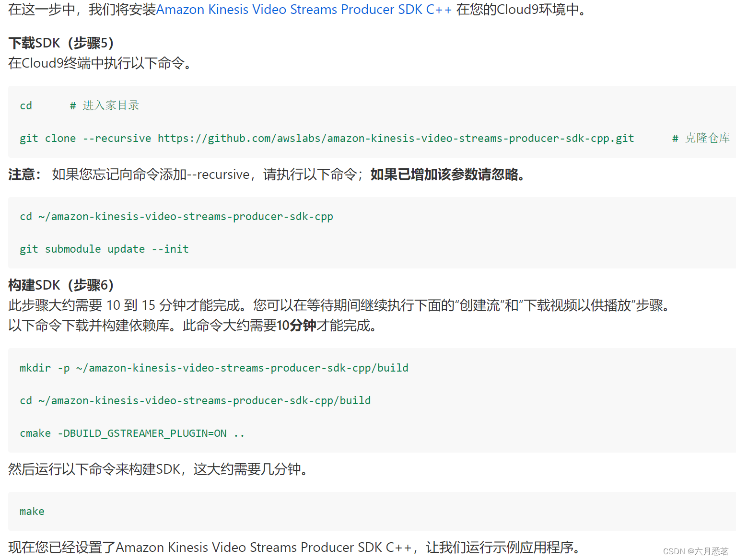Click the 'cd' command with 进入家目录 comment
The image size is (736, 560).
pyautogui.click(x=80, y=105)
